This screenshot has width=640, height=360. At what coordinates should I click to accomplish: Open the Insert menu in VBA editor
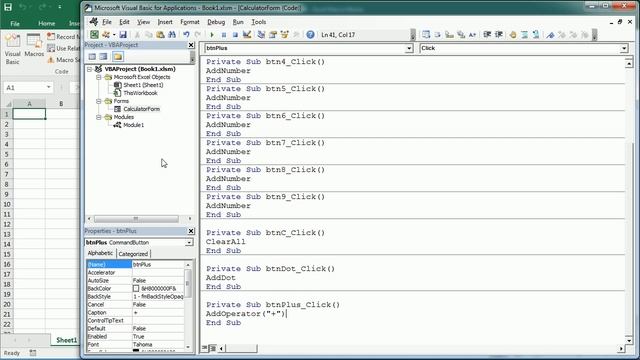tap(165, 22)
